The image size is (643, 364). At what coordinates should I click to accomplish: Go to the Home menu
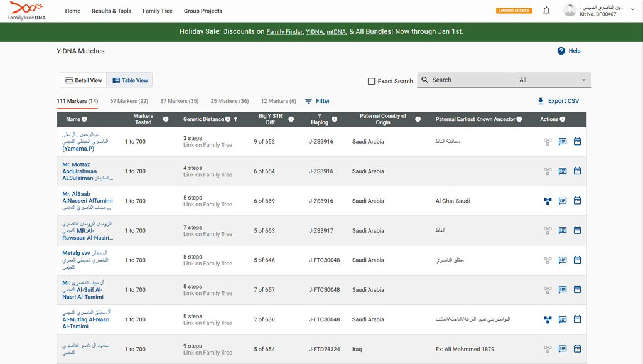73,11
